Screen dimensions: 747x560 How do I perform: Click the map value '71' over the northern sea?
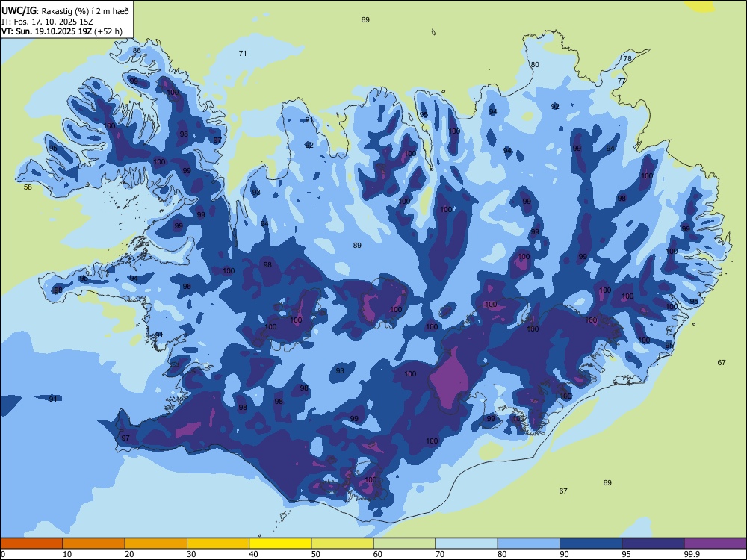tap(243, 53)
